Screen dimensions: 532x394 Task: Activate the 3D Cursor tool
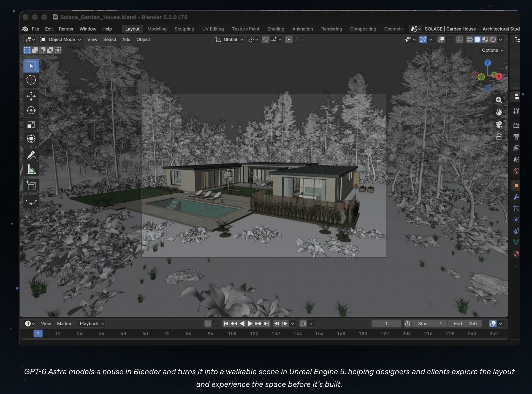coord(31,80)
